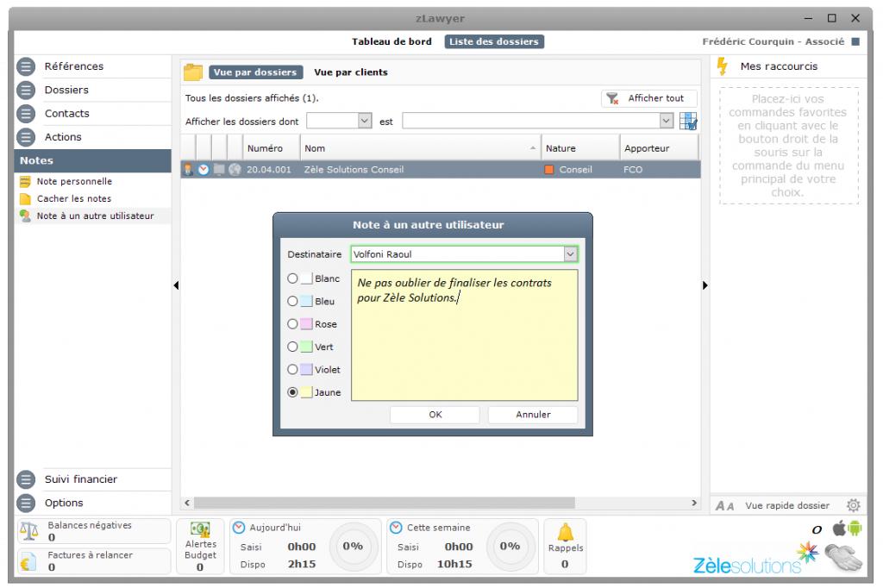Click the green Vert color swatch
This screenshot has width=883, height=588.
(306, 347)
